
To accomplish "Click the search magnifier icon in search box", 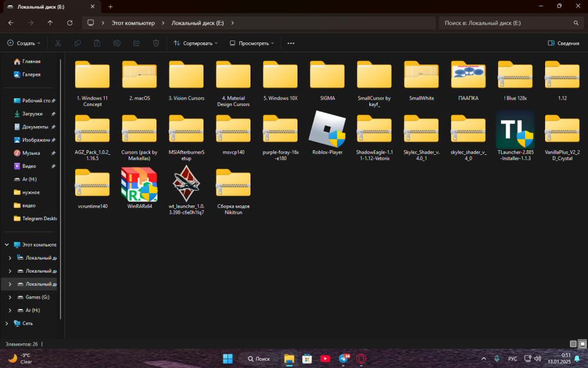I will pos(576,23).
